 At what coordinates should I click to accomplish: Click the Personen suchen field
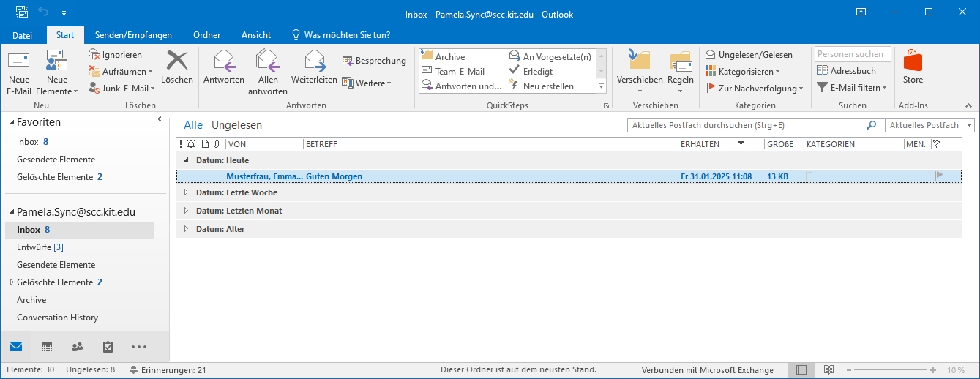click(853, 54)
